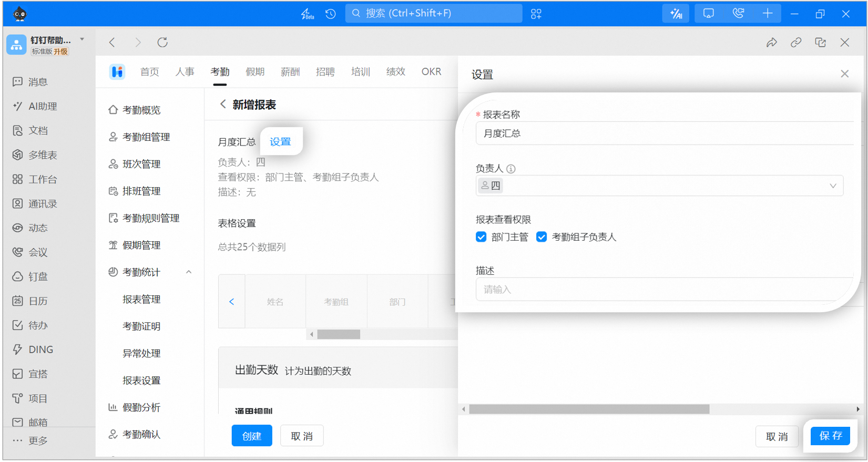Close the 设置 panel with X
868x462 pixels.
tap(844, 74)
